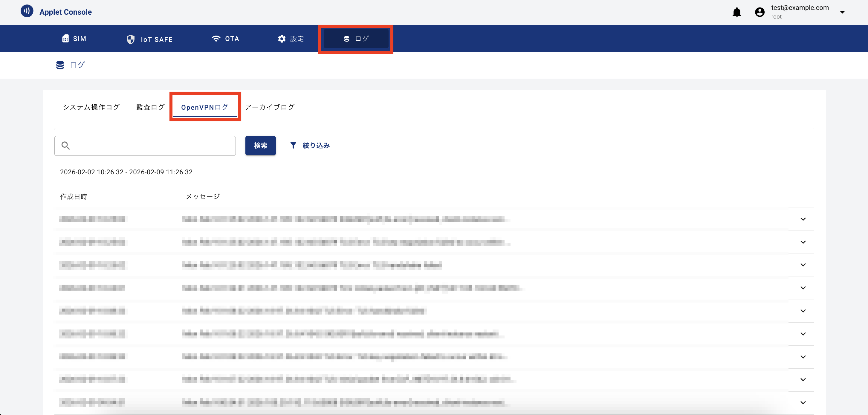Click the 検索 search button

(260, 146)
